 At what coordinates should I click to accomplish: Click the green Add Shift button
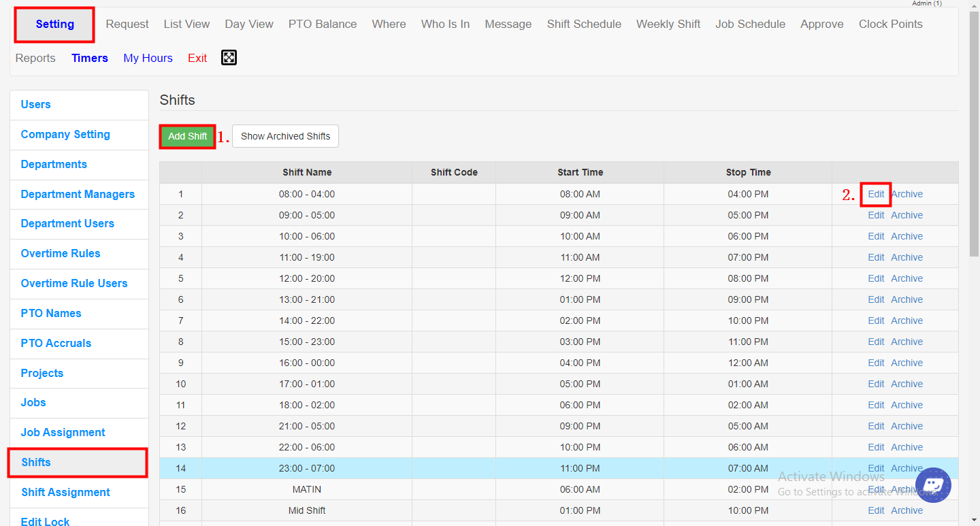pyautogui.click(x=188, y=136)
